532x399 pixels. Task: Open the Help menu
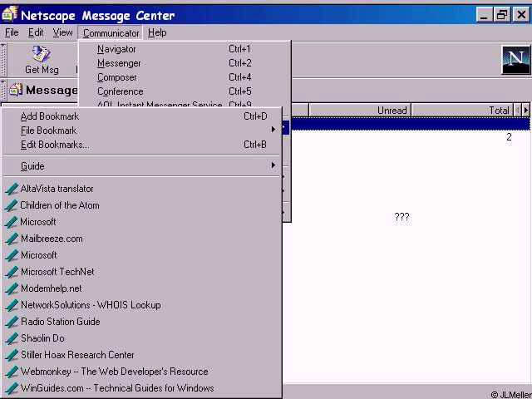157,32
